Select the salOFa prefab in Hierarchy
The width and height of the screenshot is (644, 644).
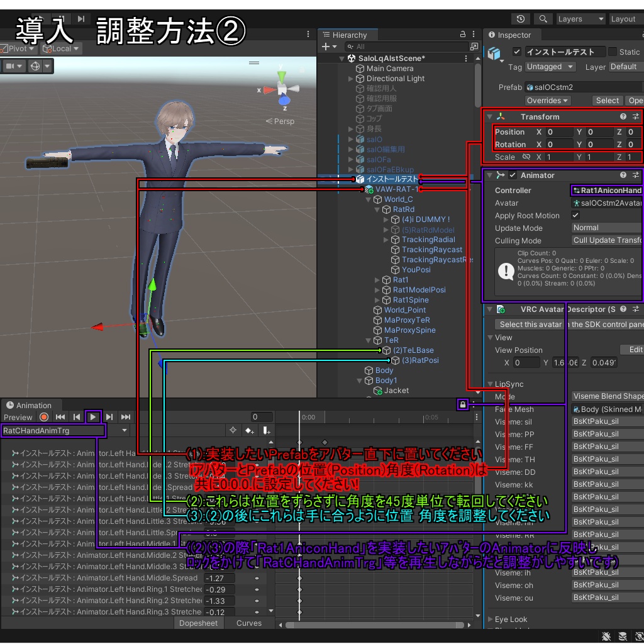coord(379,159)
